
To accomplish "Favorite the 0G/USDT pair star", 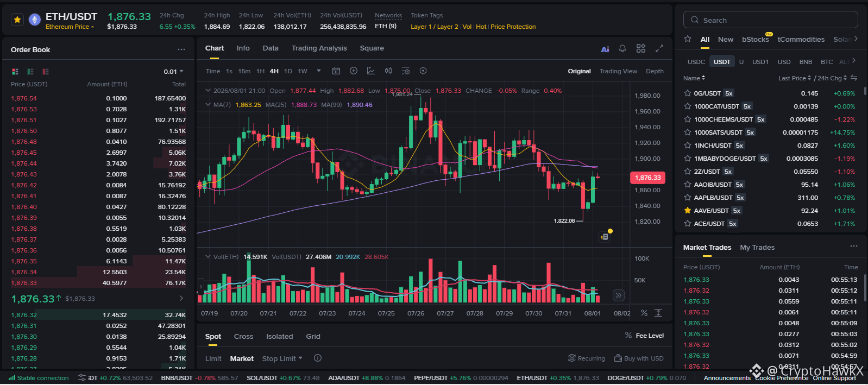I will coord(688,93).
